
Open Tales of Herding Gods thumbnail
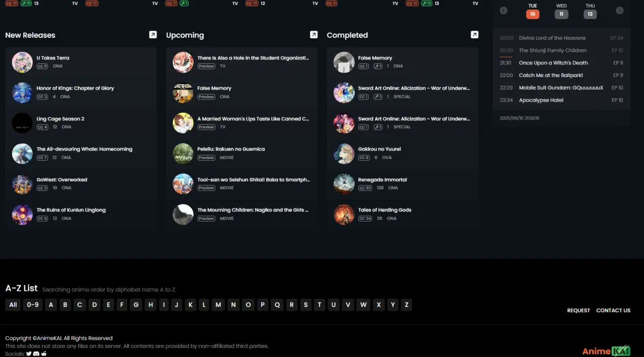click(x=344, y=215)
